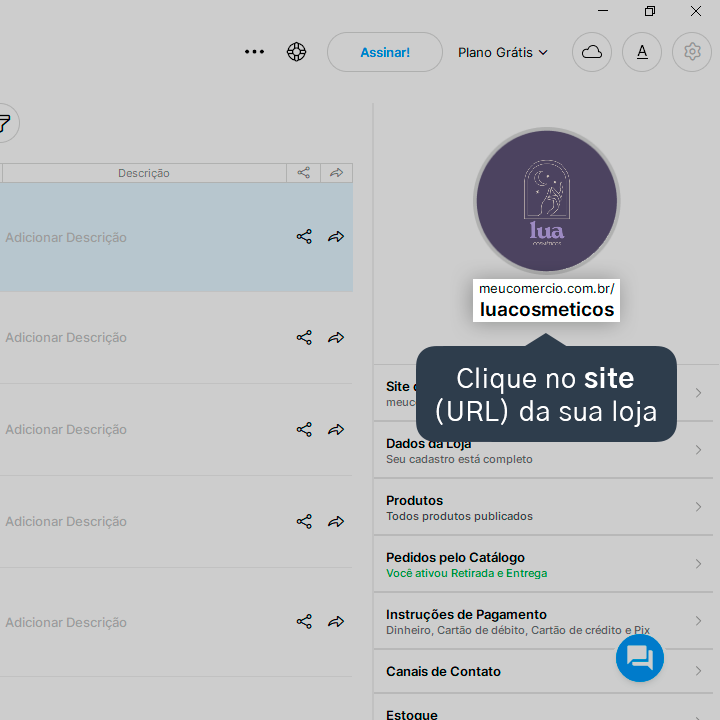Share the highlighted first row product
Viewport: 720px width, 720px height.
[304, 237]
